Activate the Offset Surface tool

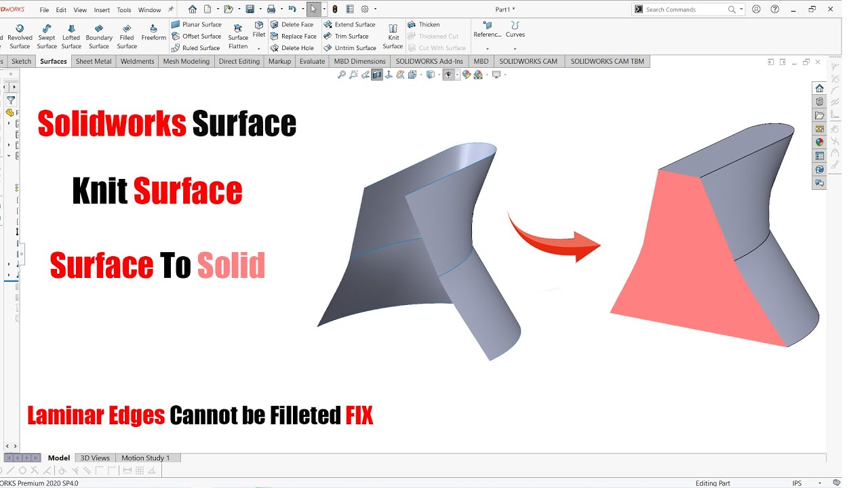click(197, 36)
